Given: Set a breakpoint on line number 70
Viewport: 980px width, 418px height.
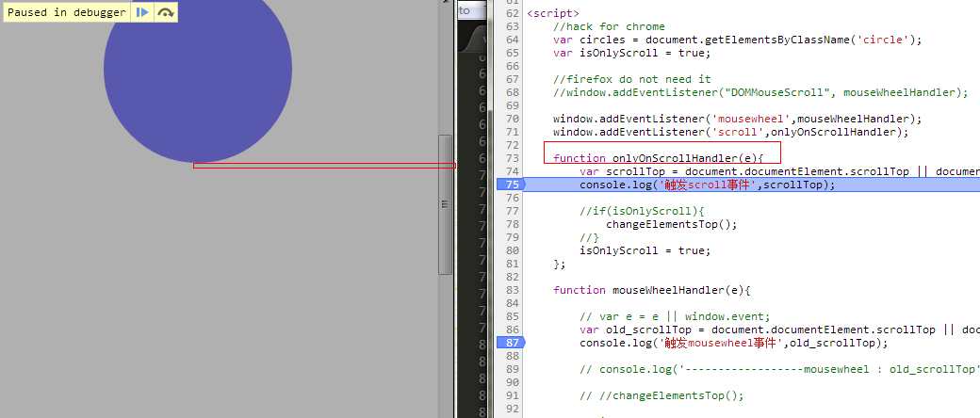Looking at the screenshot, I should coord(512,120).
